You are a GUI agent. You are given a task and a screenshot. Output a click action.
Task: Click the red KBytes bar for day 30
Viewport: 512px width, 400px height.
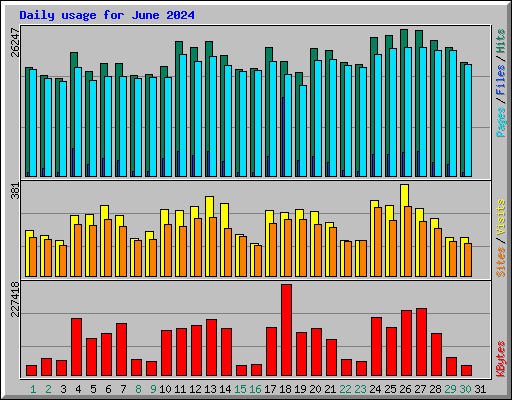pyautogui.click(x=466, y=371)
